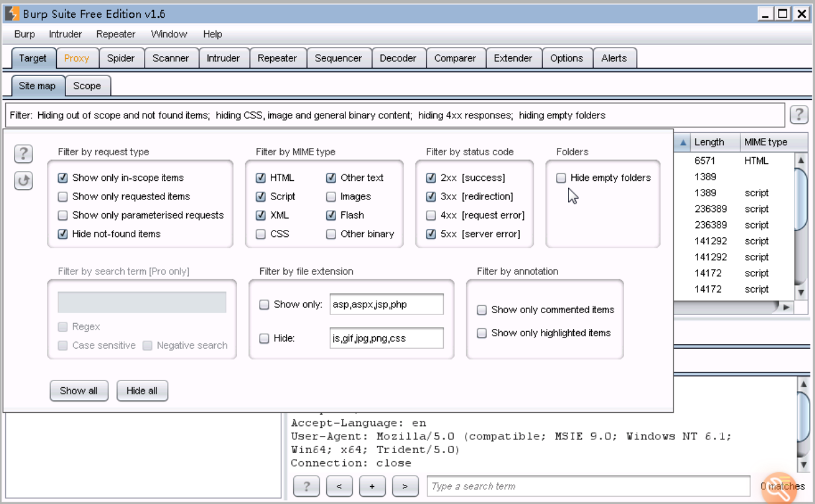Switch to the Sequencer tab

click(338, 58)
